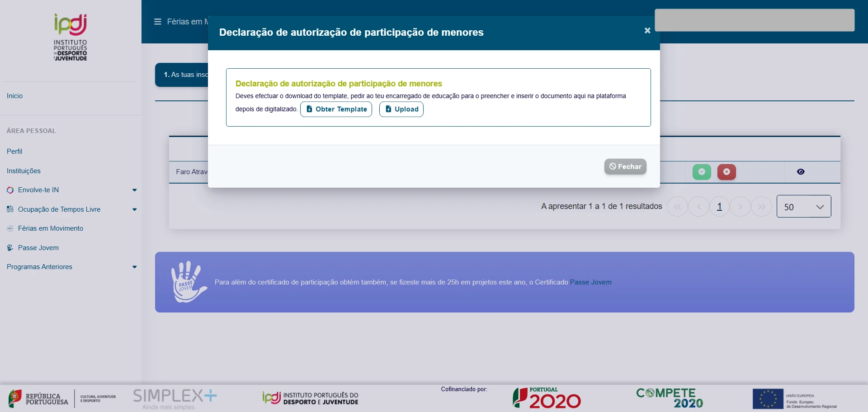Image resolution: width=868 pixels, height=412 pixels.
Task: Click 'A apresentar 1 a 1 de 1 resultados'
Action: 601,206
